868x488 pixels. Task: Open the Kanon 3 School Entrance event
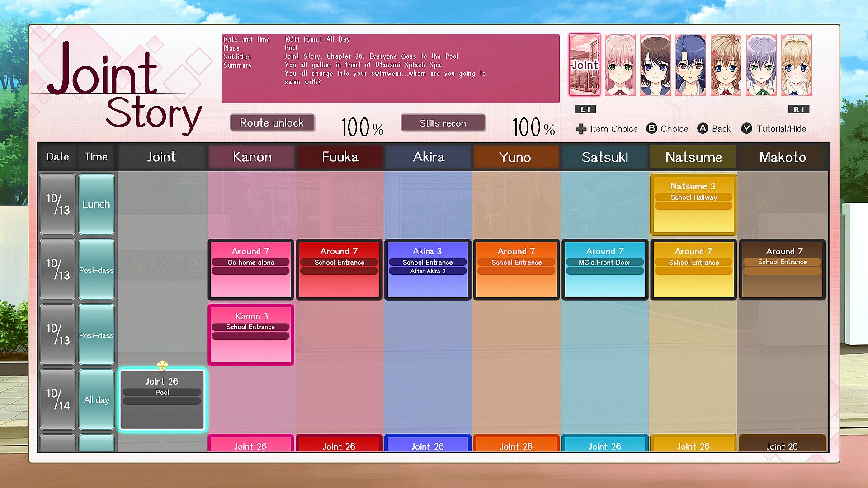250,335
